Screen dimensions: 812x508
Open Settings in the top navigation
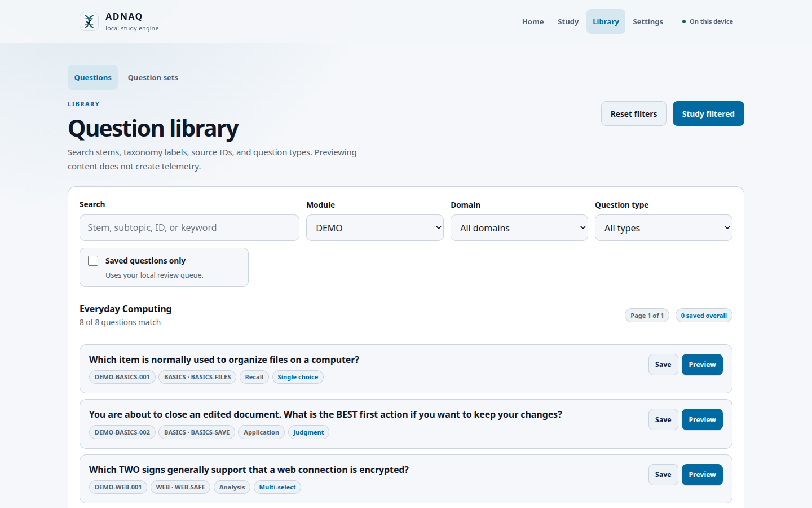tap(648, 21)
